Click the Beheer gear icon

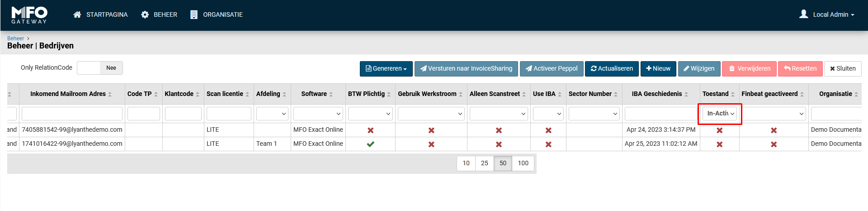[145, 15]
